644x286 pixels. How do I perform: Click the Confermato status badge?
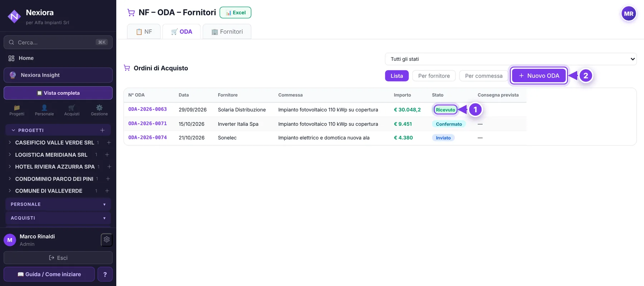point(449,124)
